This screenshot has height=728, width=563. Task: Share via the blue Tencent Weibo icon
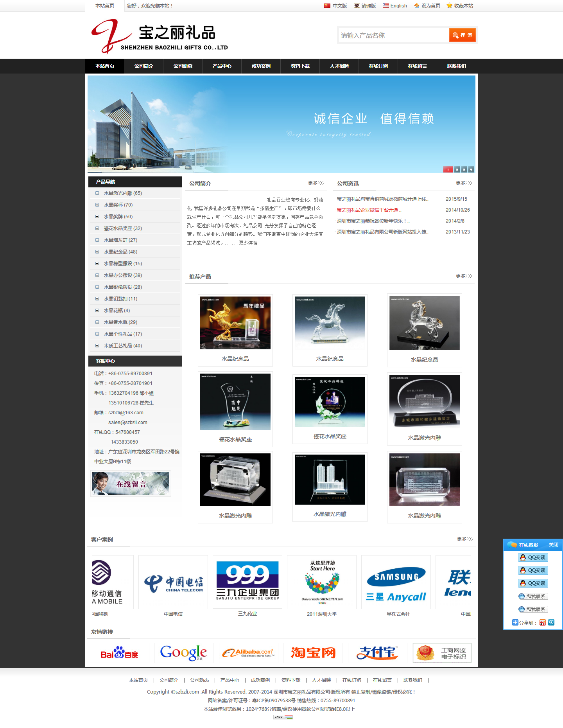click(x=551, y=623)
